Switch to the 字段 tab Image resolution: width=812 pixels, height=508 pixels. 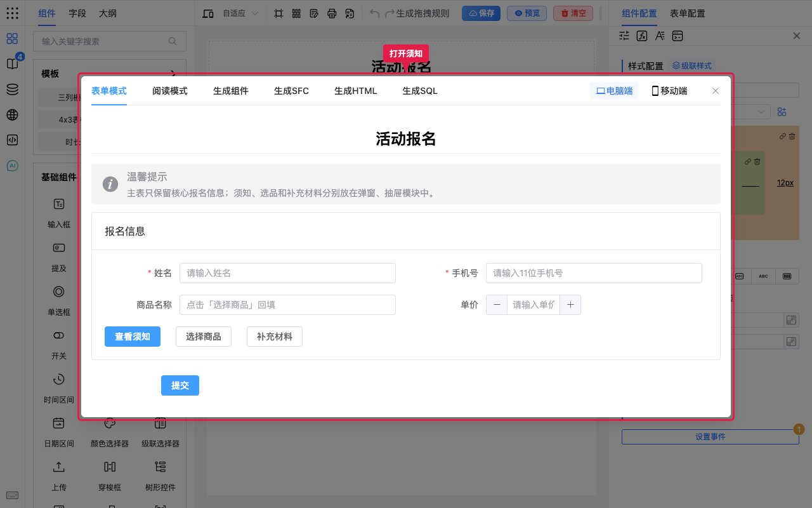pyautogui.click(x=77, y=13)
